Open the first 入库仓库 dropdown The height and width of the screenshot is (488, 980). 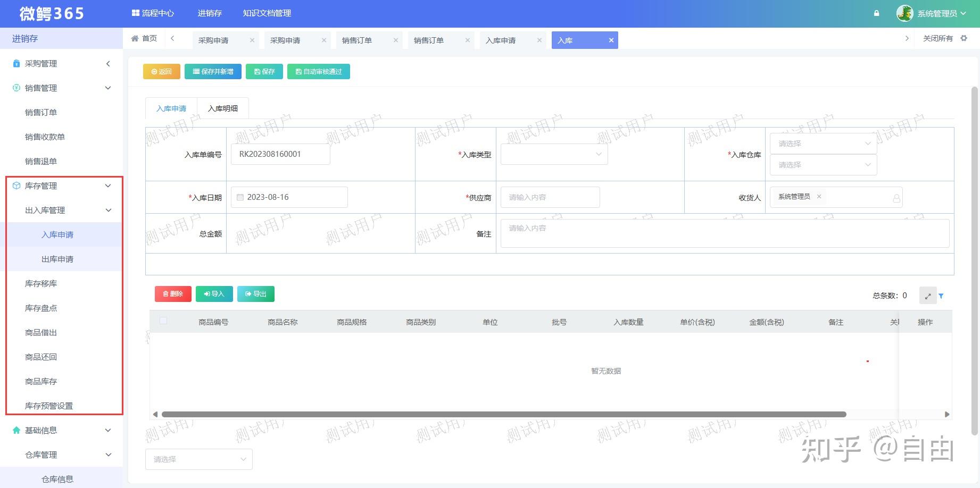[824, 144]
